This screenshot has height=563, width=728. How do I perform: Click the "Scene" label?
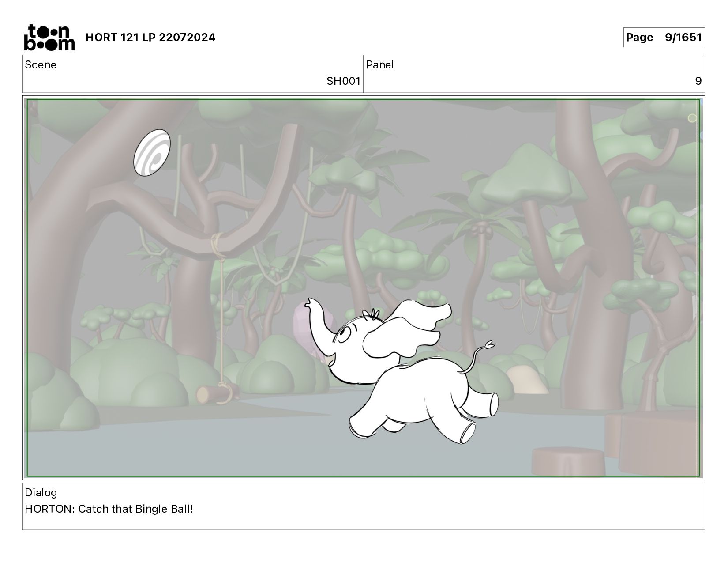tap(41, 65)
